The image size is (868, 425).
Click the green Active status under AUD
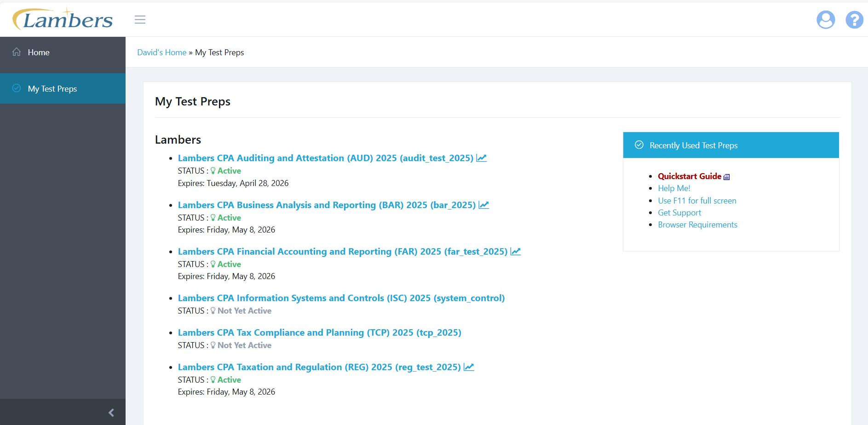coord(229,171)
